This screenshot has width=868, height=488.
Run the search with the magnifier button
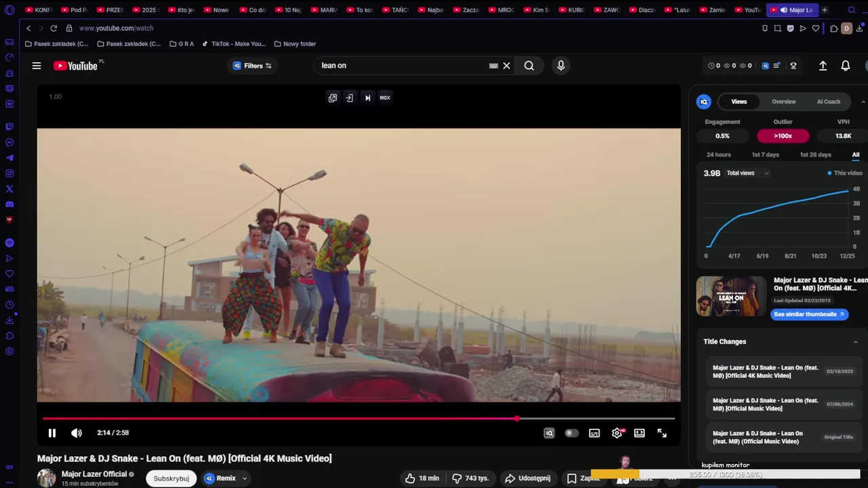[529, 66]
